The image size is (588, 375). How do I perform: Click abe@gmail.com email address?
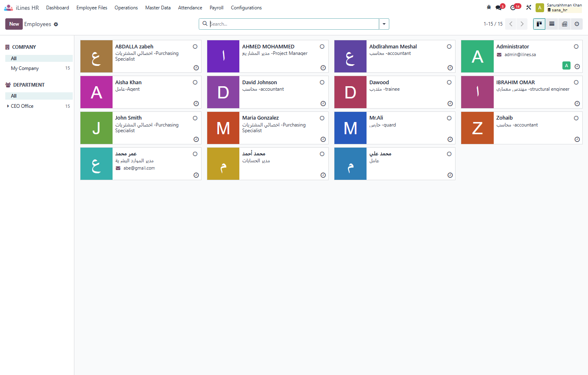(139, 168)
